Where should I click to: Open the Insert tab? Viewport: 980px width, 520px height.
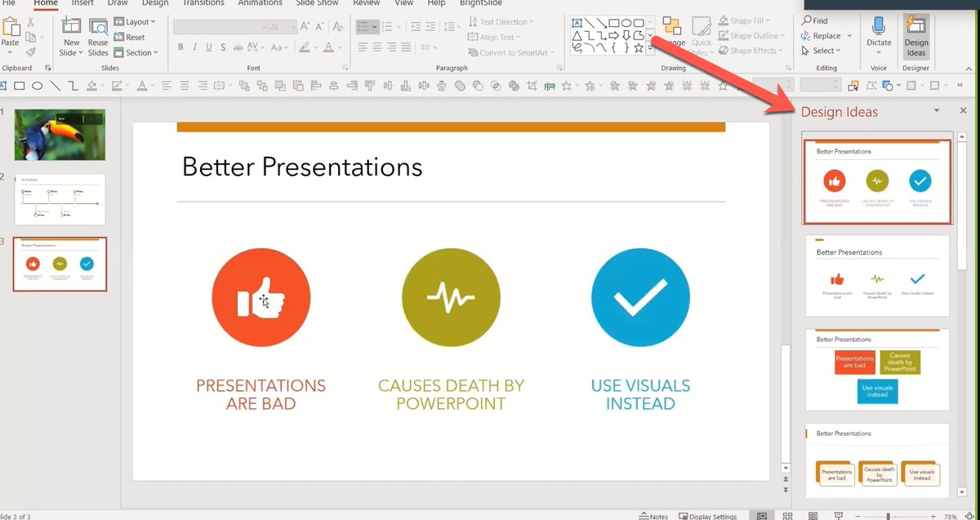tap(82, 3)
